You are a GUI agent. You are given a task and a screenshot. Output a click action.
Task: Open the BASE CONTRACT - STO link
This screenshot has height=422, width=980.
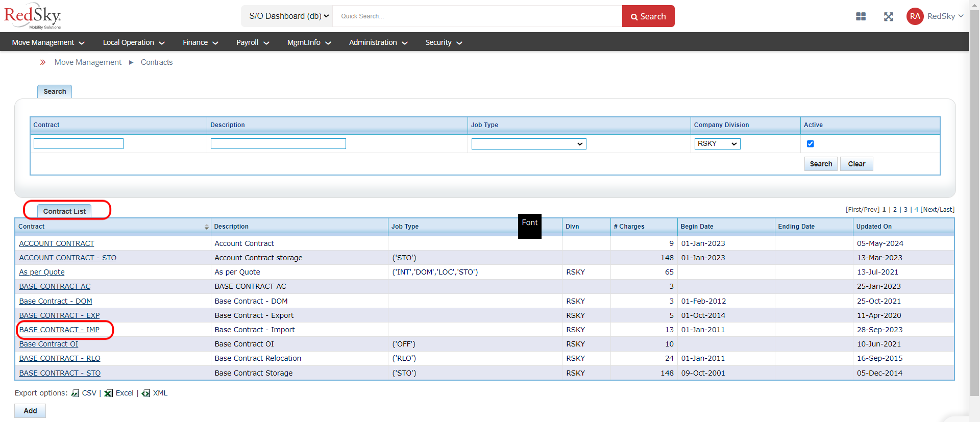(60, 373)
